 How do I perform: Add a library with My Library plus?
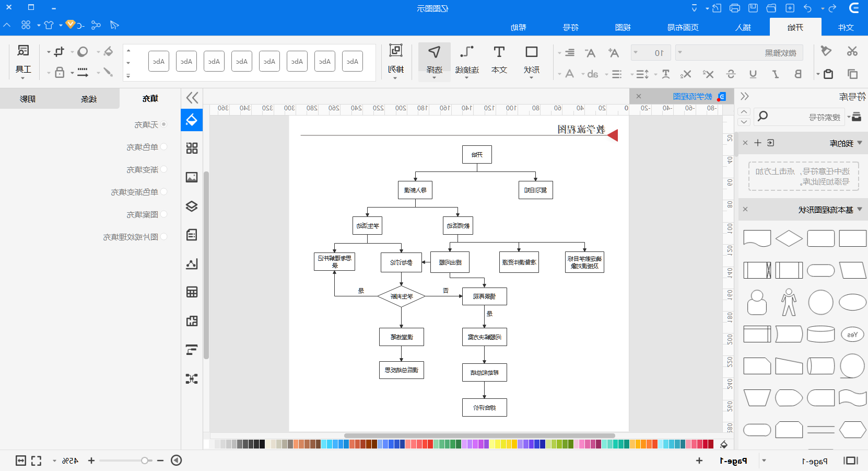(x=758, y=143)
